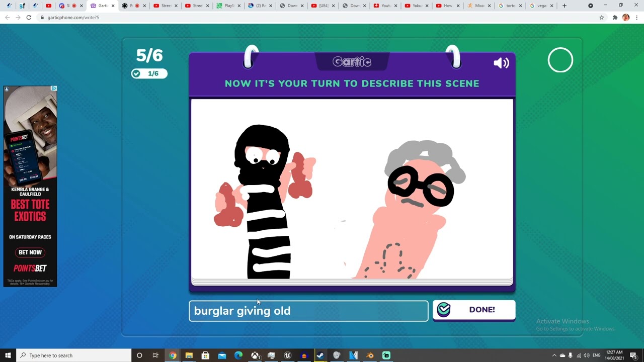Screen dimensions: 644x362
Task: Switch to the Yakuz YouTube tab
Action: [416, 6]
